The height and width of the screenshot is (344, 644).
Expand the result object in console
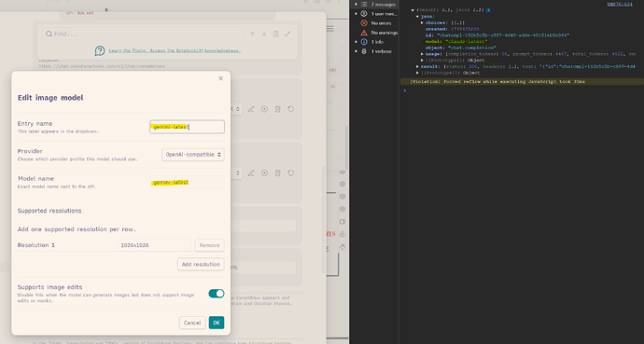[x=418, y=66]
